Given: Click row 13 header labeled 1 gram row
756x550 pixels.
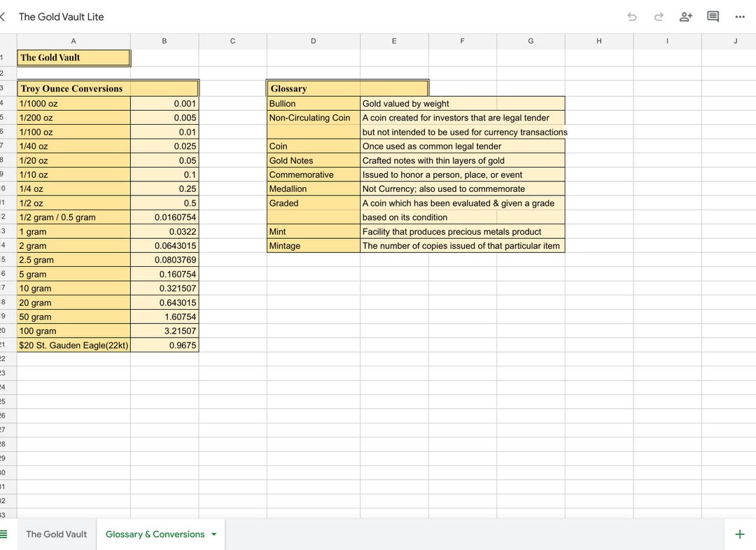Looking at the screenshot, I should pos(6,231).
